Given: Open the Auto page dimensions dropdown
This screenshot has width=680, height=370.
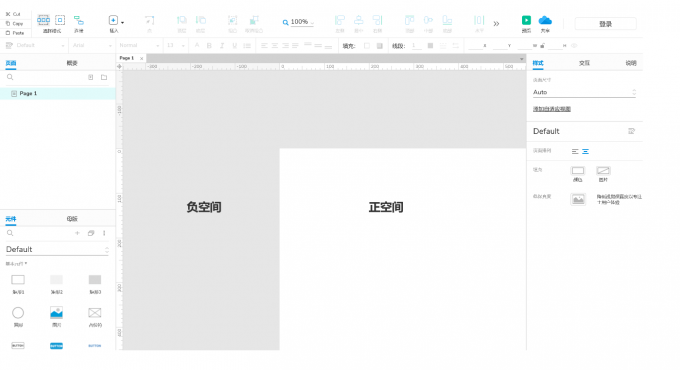Looking at the screenshot, I should point(585,92).
